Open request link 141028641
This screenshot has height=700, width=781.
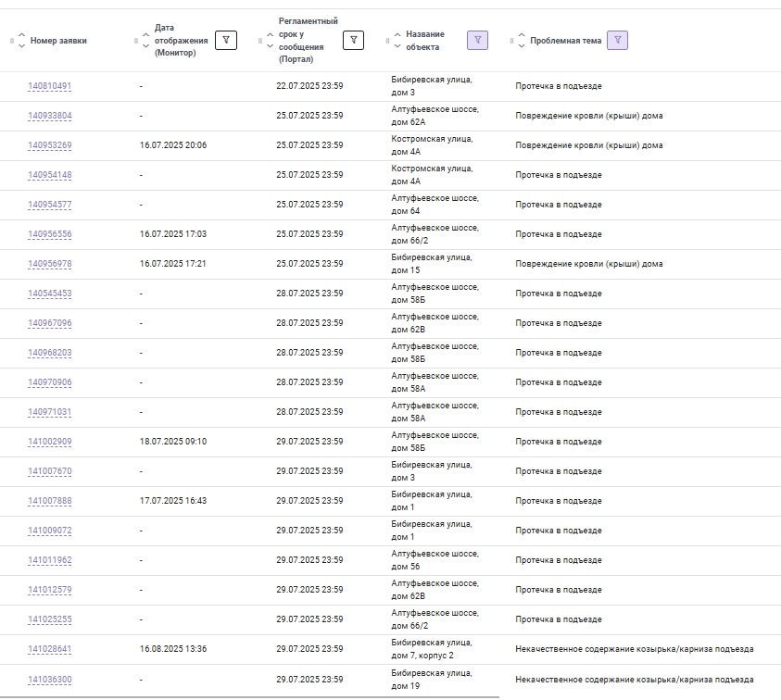point(50,649)
